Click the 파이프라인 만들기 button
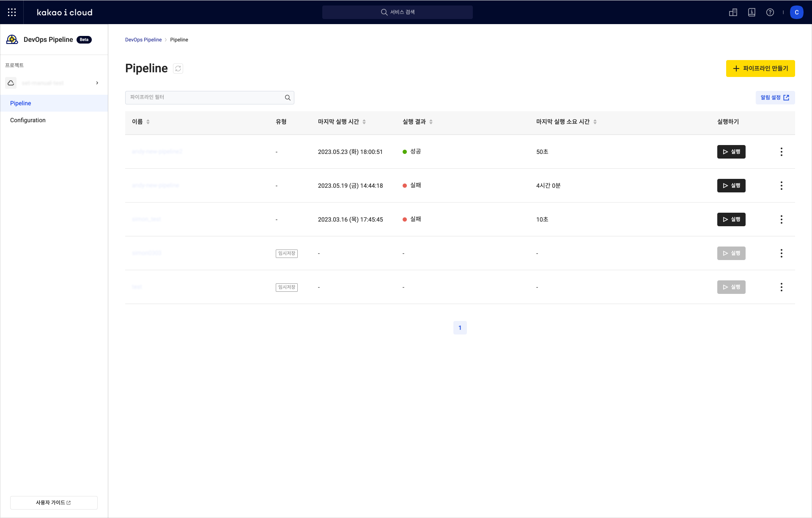This screenshot has width=812, height=518. tap(760, 69)
